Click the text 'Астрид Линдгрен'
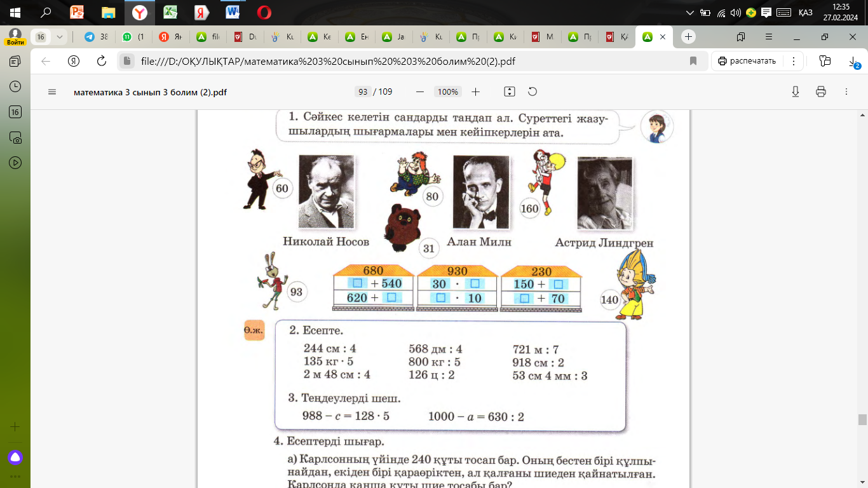The image size is (868, 488). point(604,243)
